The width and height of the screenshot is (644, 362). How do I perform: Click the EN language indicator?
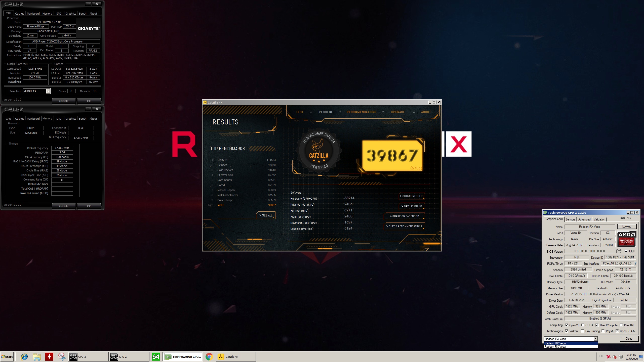click(x=600, y=356)
